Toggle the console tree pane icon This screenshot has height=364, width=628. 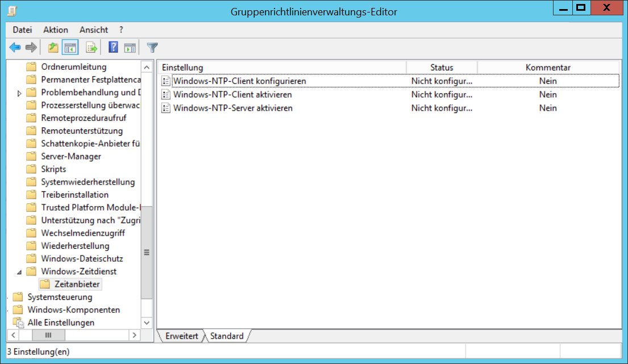[x=70, y=48]
